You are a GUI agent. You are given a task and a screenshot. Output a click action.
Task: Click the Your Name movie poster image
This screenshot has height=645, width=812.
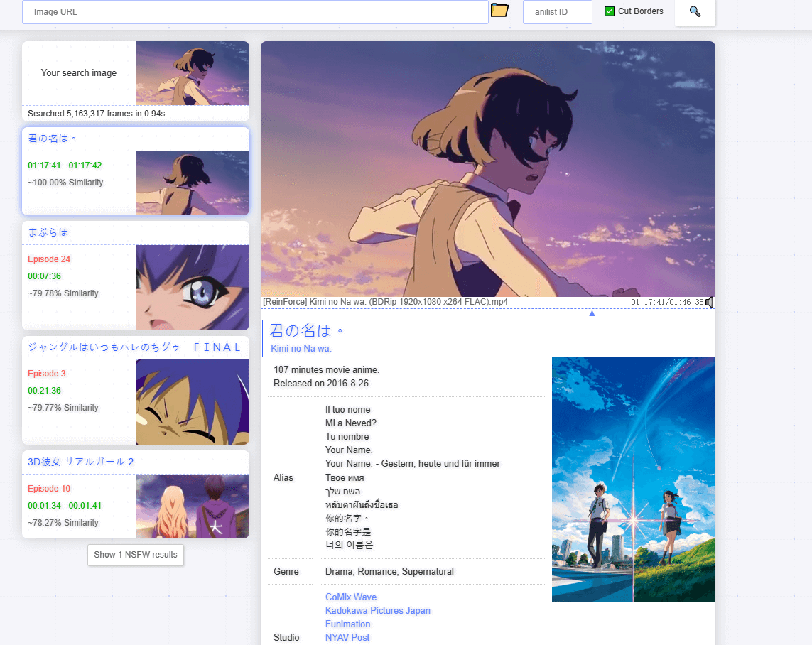634,479
